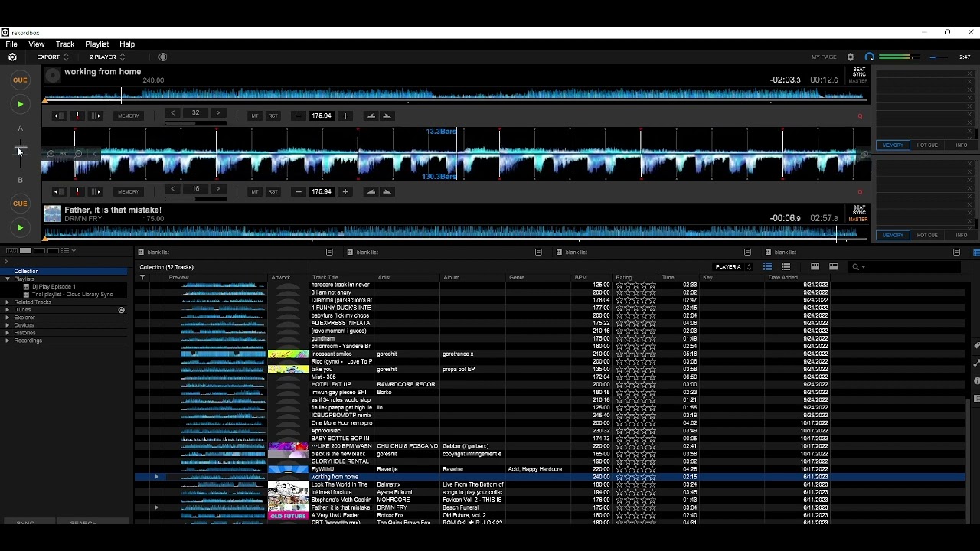The height and width of the screenshot is (551, 980).
Task: Increase deck A tempo with the plus icon
Action: point(345,116)
